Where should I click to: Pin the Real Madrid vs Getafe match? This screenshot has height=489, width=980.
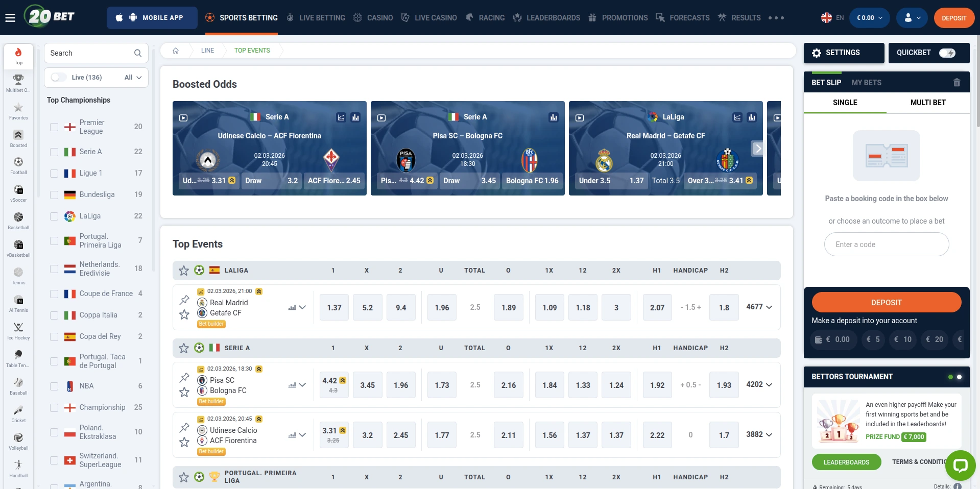click(184, 300)
